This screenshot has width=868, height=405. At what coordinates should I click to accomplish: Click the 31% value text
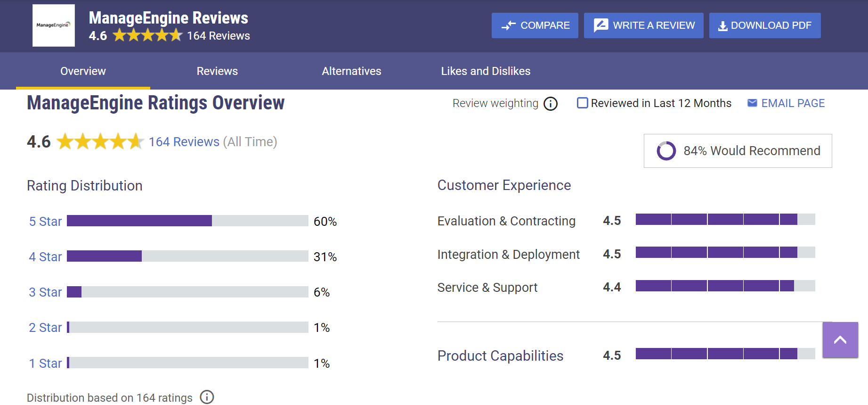click(x=325, y=256)
